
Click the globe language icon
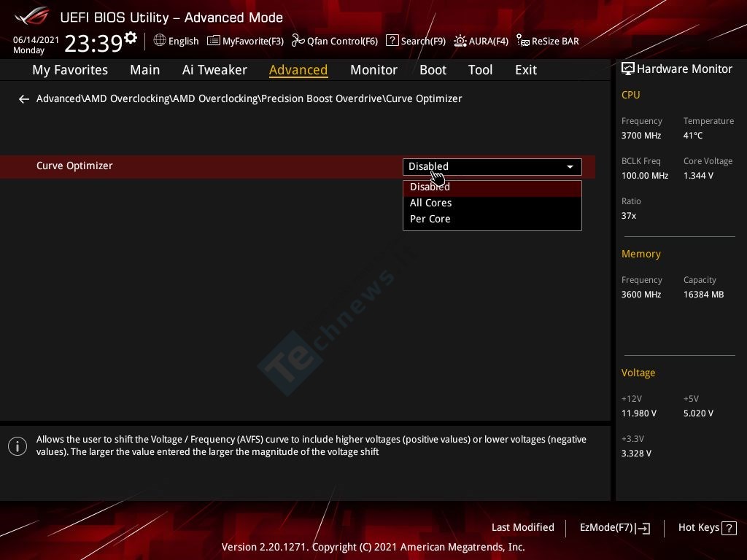160,41
